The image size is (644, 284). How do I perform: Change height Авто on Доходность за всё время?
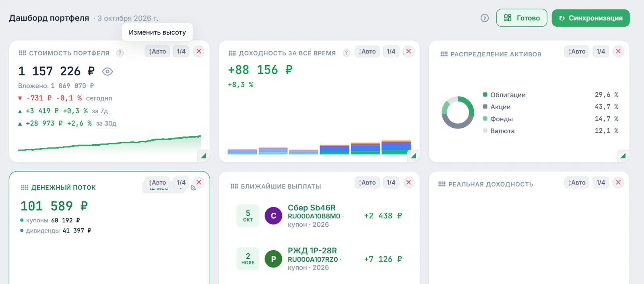click(x=367, y=51)
